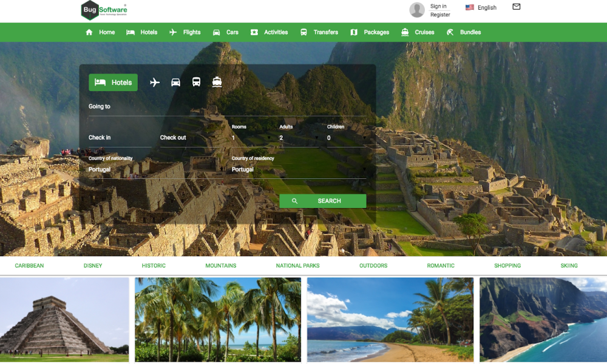Choose the bus transfers icon in search panel
Viewport: 607px width, 364px height.
196,83
